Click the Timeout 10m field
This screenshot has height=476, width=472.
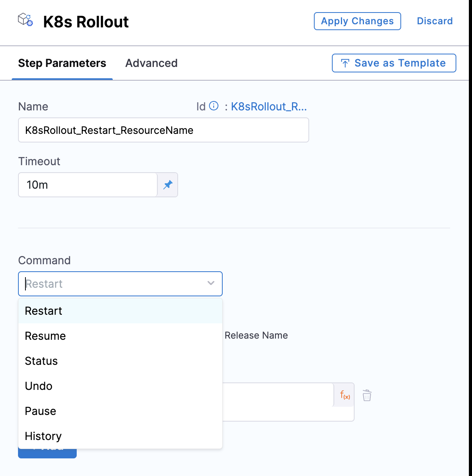pos(88,185)
